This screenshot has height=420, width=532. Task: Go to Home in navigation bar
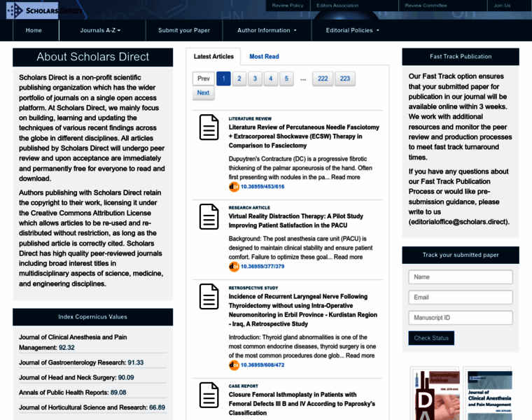pyautogui.click(x=34, y=30)
